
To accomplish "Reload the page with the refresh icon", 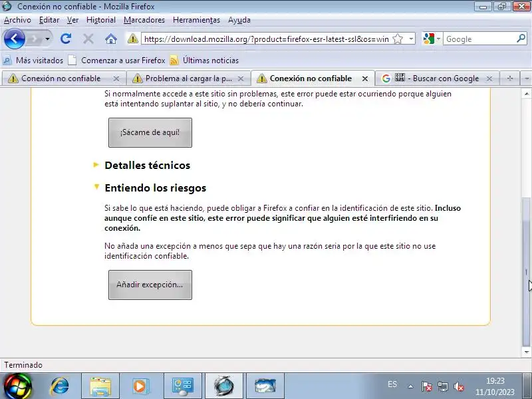I will [x=66, y=39].
